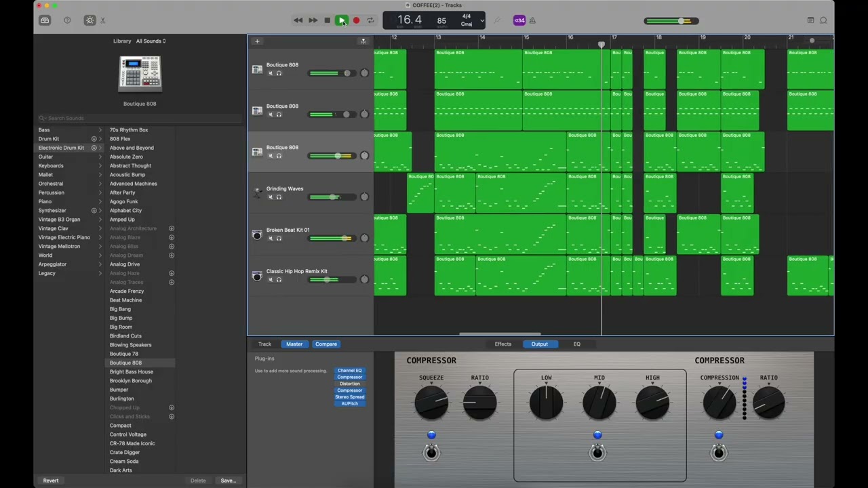Click the Stop transport button
Viewport: 868px width, 488px height.
click(x=327, y=20)
